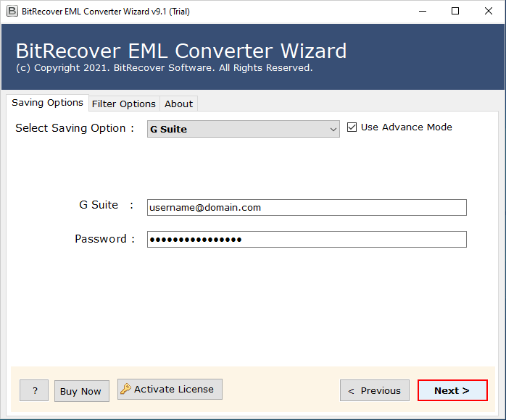Focus the G Suite username field
506x420 pixels.
pos(306,208)
